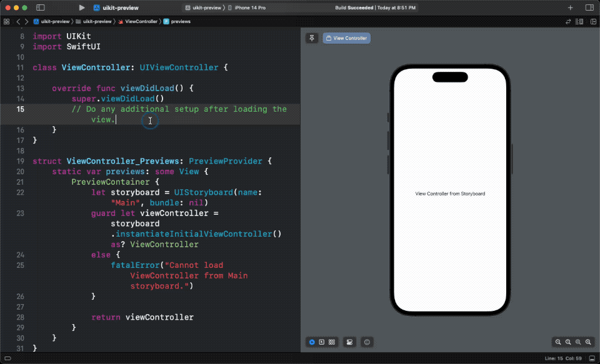The width and height of the screenshot is (600, 364).
Task: Click the zoom in magnifier icon
Action: [588, 342]
